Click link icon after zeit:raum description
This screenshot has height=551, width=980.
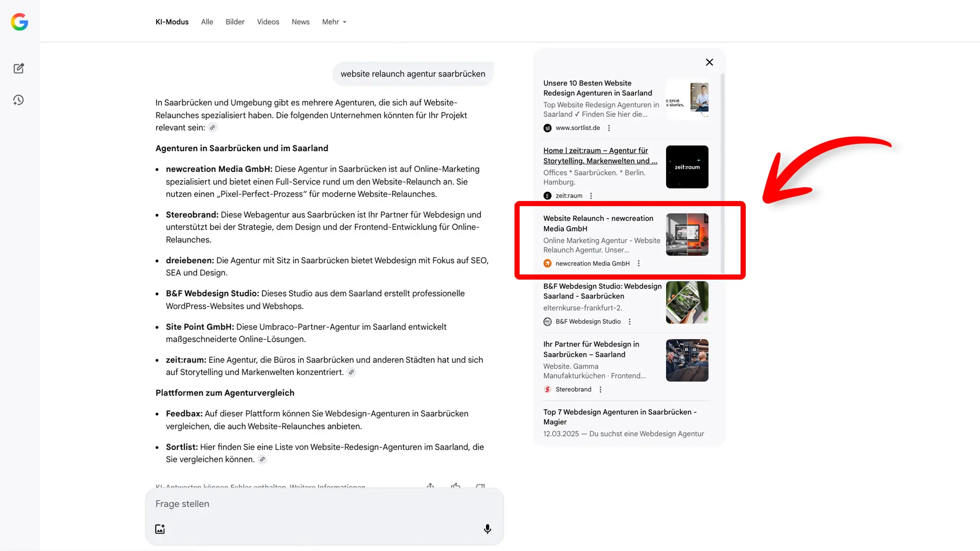pos(351,372)
